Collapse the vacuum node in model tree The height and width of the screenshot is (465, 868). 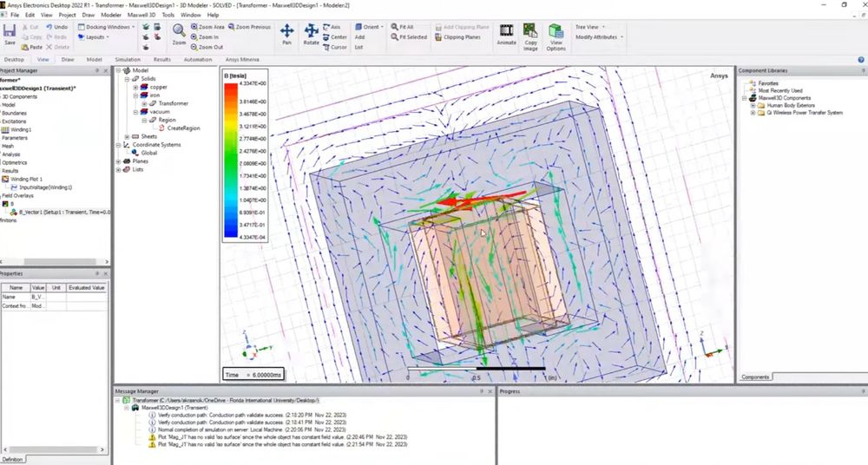coord(135,112)
